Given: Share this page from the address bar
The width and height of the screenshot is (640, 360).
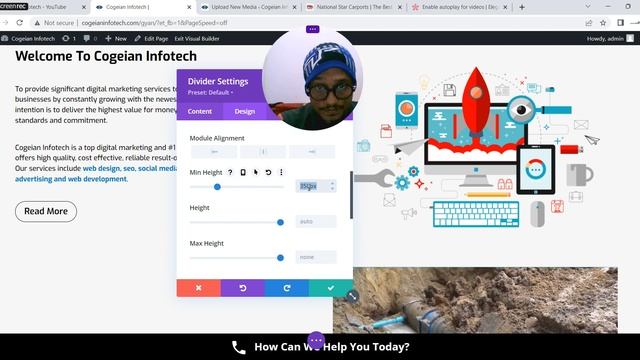Looking at the screenshot, I should [589, 23].
